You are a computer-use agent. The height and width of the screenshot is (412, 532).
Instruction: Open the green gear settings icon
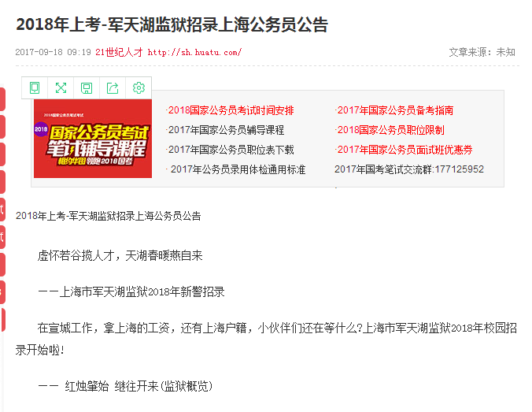coord(139,88)
